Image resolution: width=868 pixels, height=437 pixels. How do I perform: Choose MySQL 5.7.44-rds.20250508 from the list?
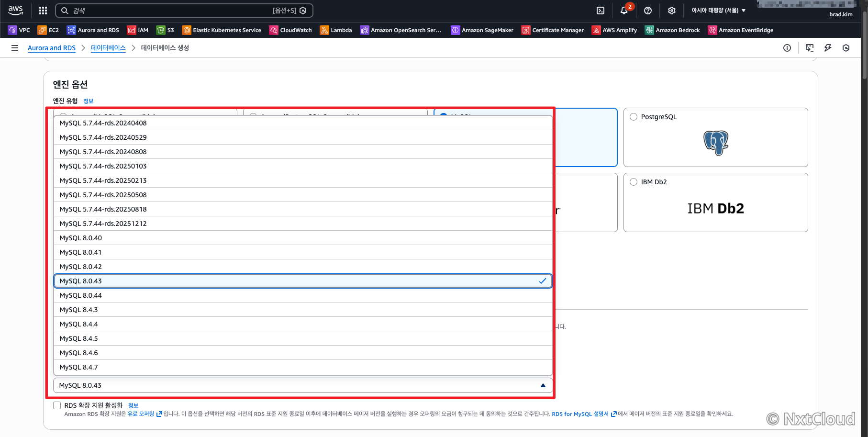pos(303,195)
